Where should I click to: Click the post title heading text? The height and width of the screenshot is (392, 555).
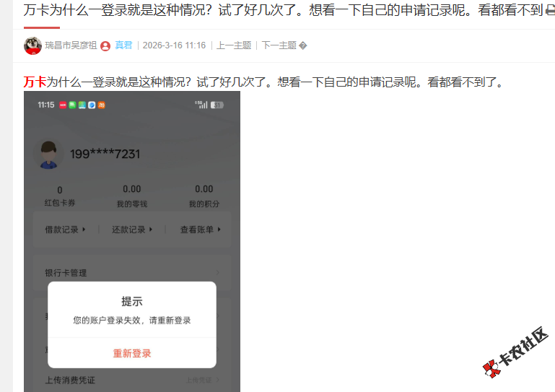coord(283,10)
